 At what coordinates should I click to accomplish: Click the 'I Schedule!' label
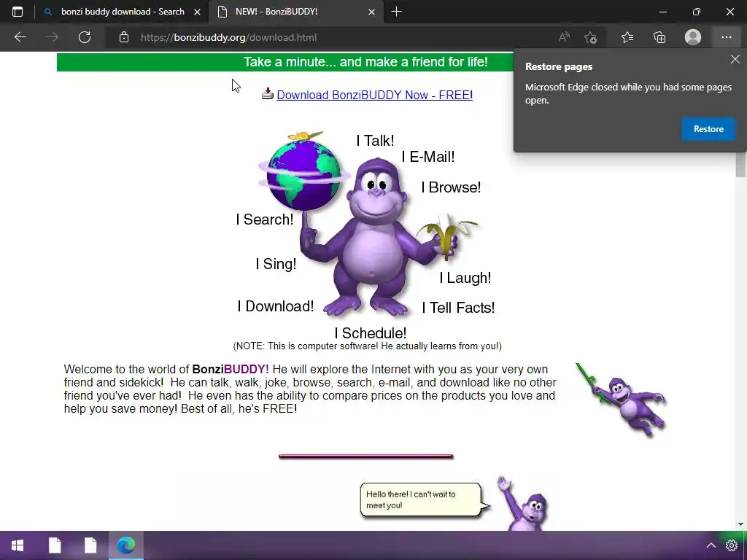370,333
